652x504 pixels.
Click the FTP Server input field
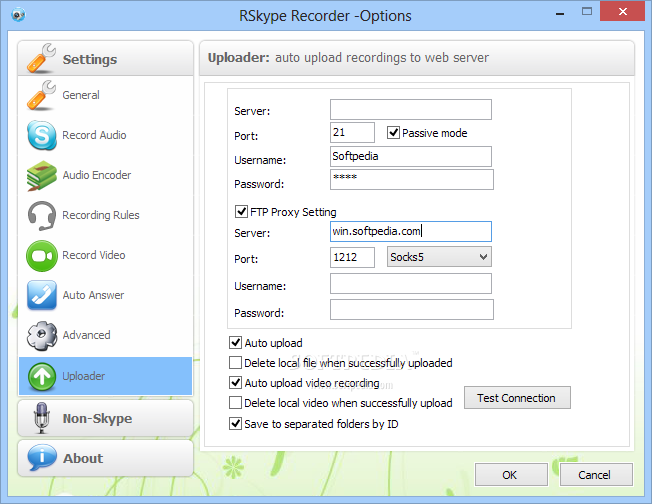411,109
